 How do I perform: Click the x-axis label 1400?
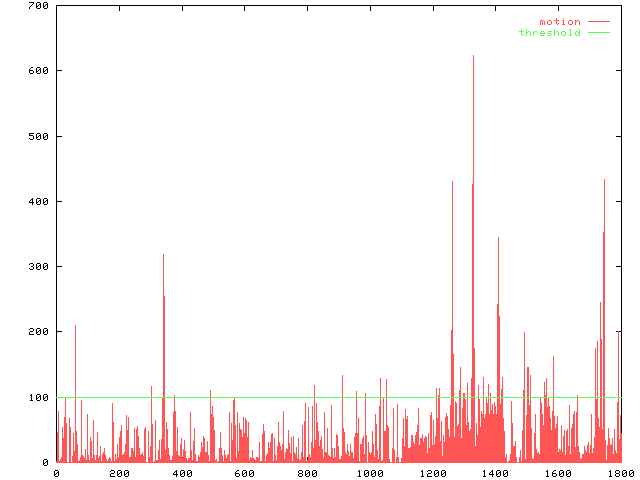tap(495, 474)
